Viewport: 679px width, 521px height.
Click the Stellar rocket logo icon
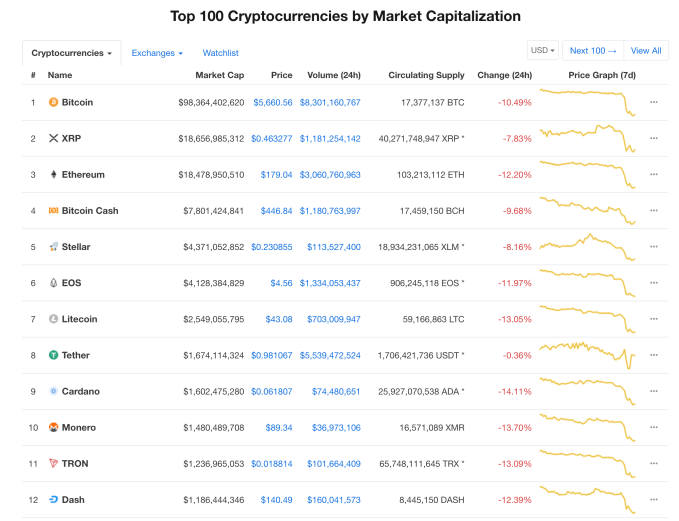click(x=53, y=247)
